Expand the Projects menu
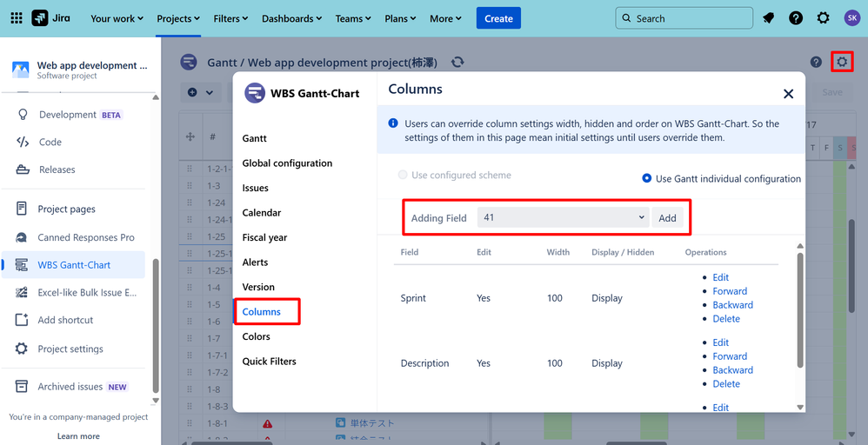The height and width of the screenshot is (445, 868). pos(178,18)
